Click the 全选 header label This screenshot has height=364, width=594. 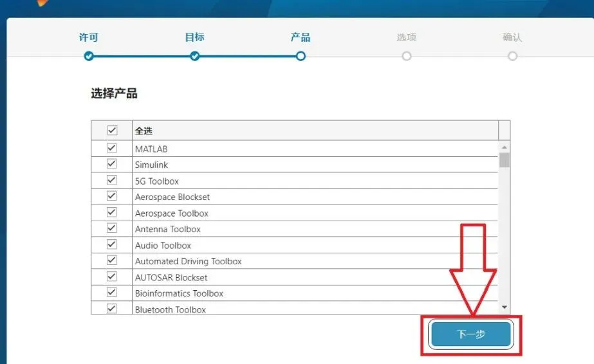144,131
